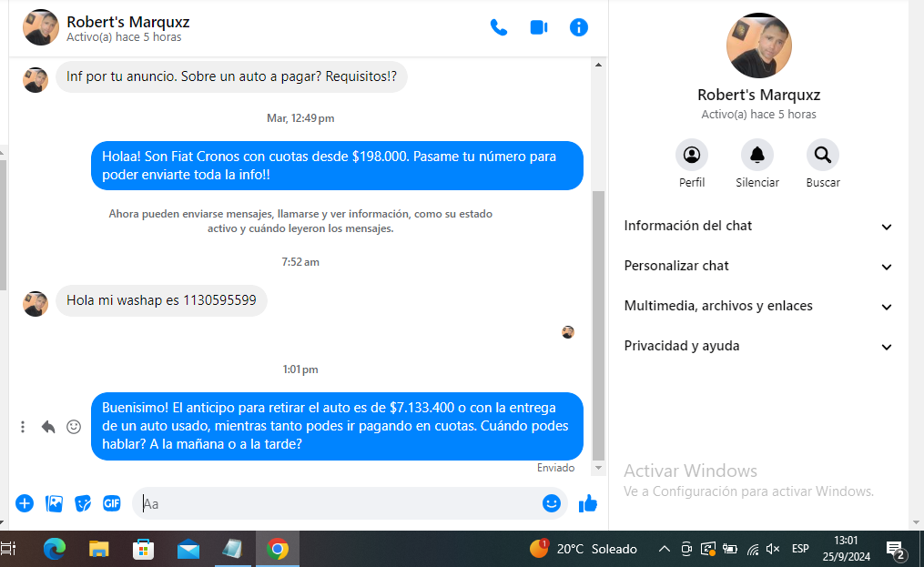Image resolution: width=924 pixels, height=567 pixels.
Task: Open the plus menu for more actions
Action: point(25,503)
